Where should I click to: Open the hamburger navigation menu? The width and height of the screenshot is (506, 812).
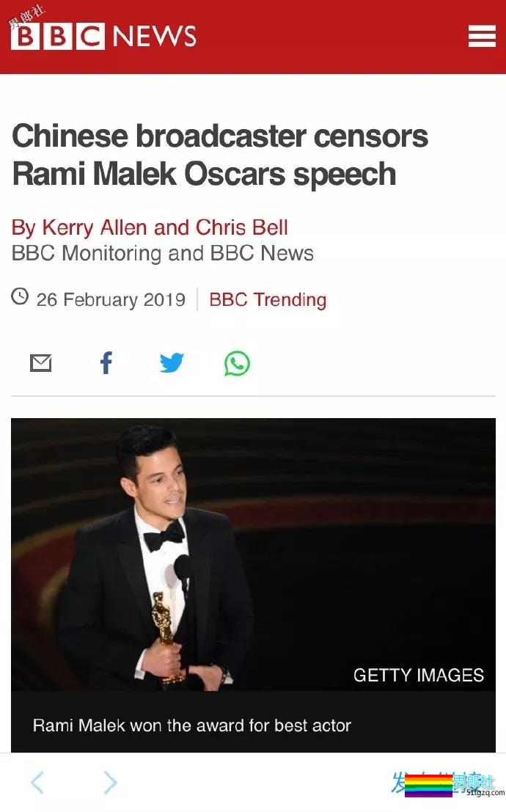click(x=482, y=36)
